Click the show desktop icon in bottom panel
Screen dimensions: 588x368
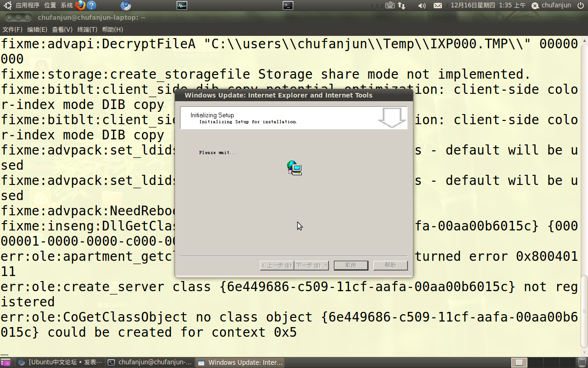[x=6, y=362]
